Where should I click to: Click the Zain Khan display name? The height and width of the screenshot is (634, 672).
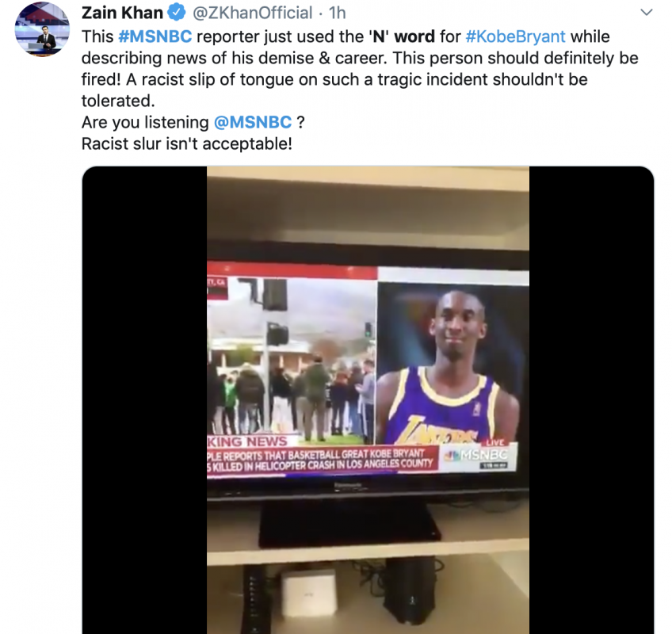[122, 13]
